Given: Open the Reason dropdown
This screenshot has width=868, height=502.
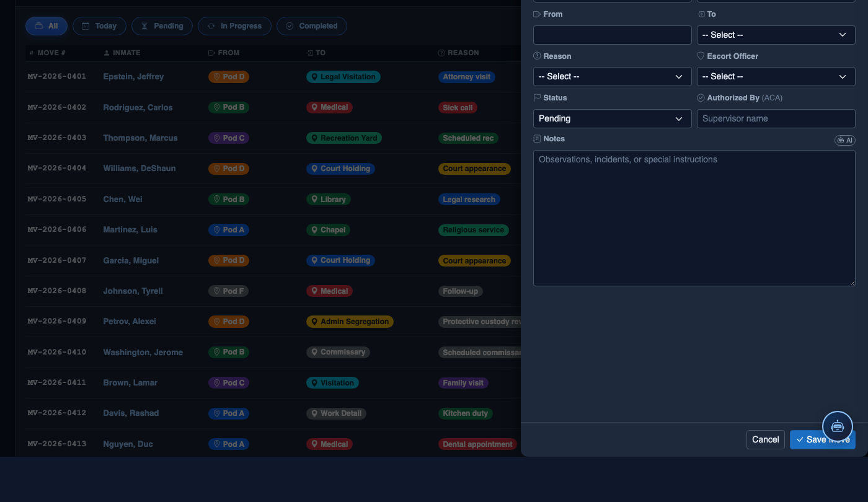Looking at the screenshot, I should pyautogui.click(x=612, y=76).
